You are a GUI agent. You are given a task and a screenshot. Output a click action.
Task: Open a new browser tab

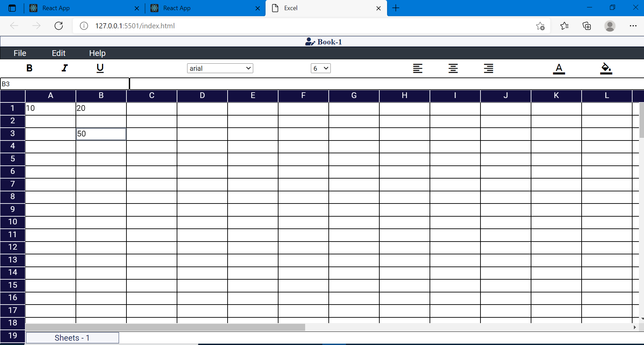point(395,8)
